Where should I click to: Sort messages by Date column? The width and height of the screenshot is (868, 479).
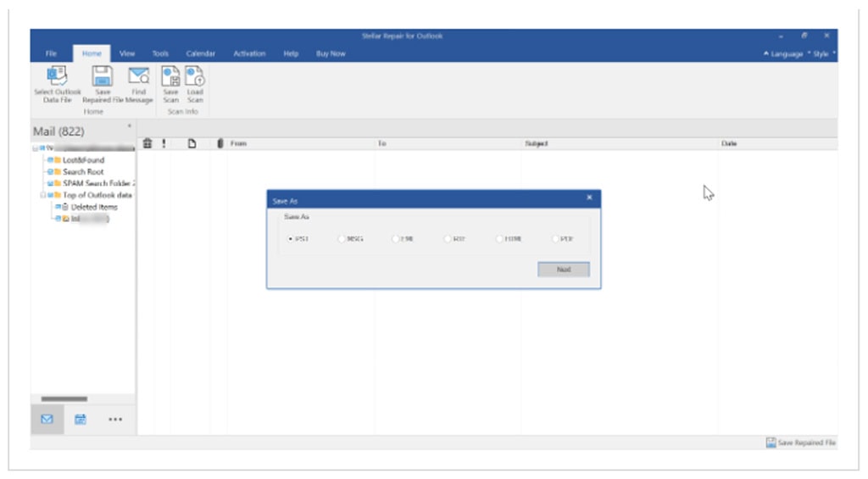(729, 143)
